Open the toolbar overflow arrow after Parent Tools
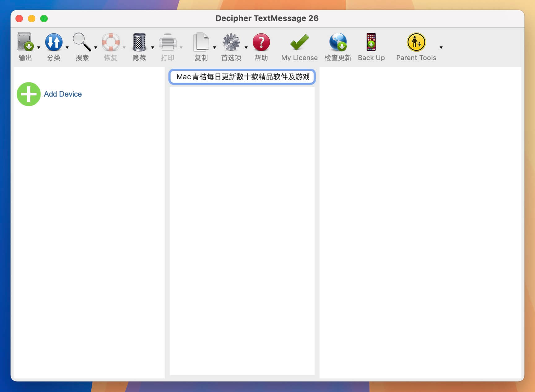This screenshot has height=392, width=535. (x=441, y=48)
